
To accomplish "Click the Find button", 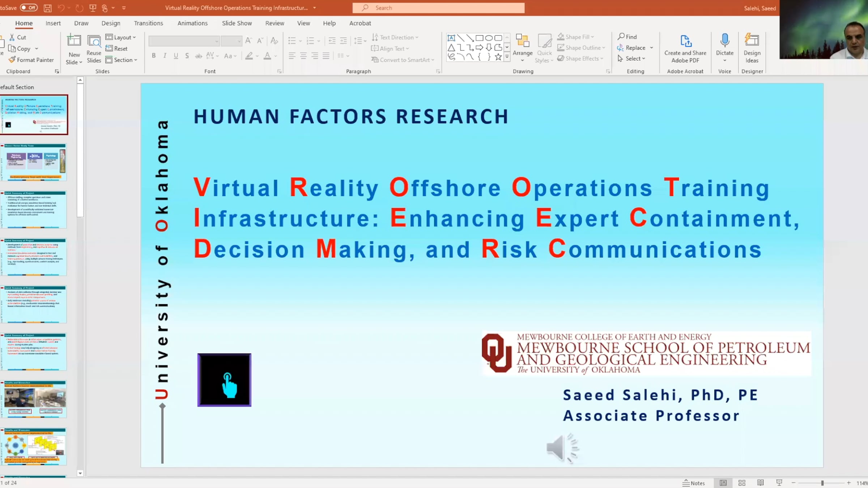I will pos(627,37).
